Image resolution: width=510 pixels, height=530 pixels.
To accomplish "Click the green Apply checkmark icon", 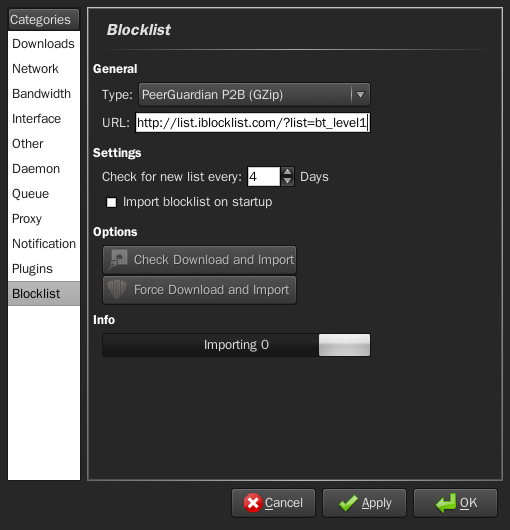I will click(x=348, y=503).
